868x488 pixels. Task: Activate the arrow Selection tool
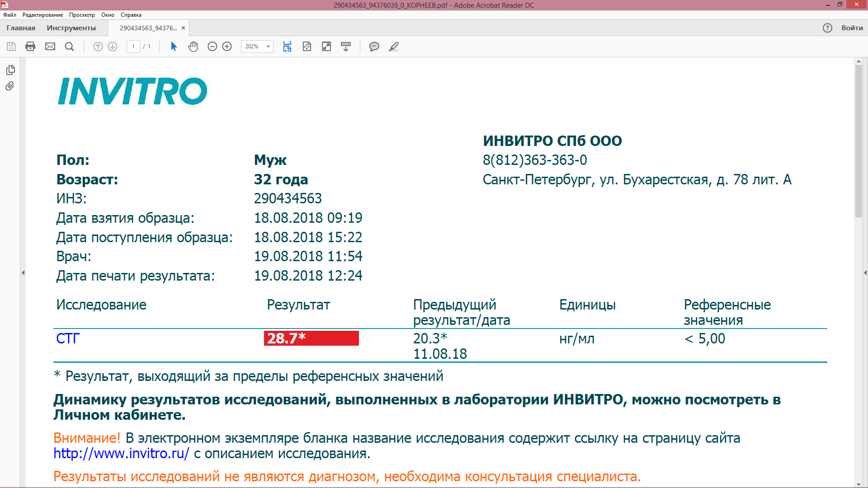tap(174, 47)
